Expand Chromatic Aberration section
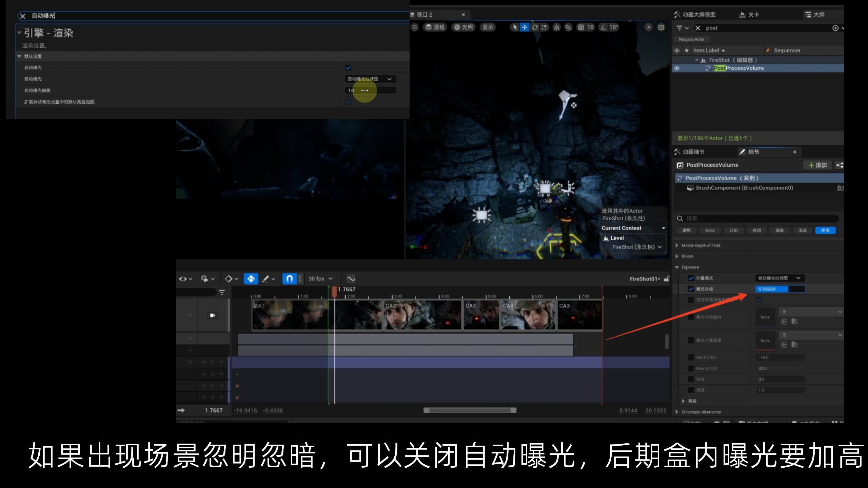Viewport: 868px width, 488px height. point(677,412)
